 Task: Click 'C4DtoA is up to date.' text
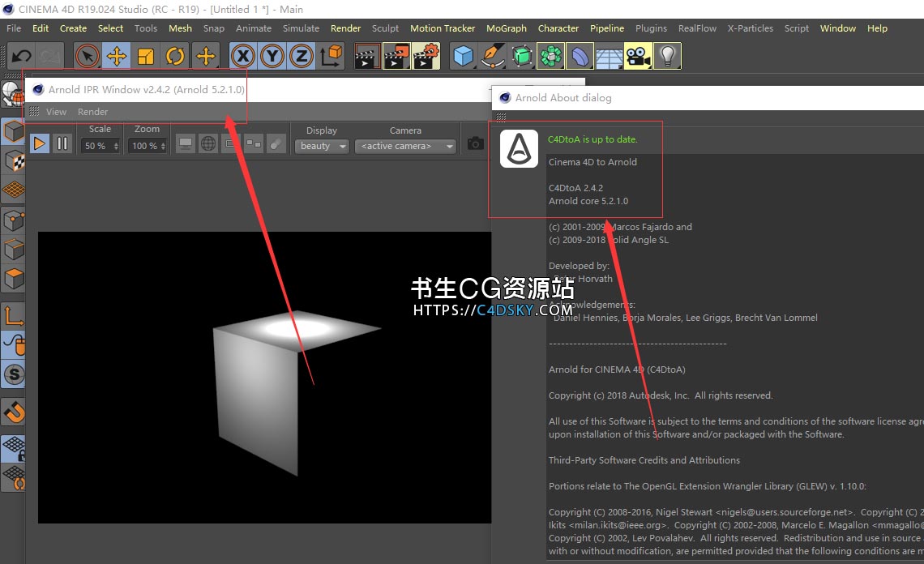click(x=592, y=139)
